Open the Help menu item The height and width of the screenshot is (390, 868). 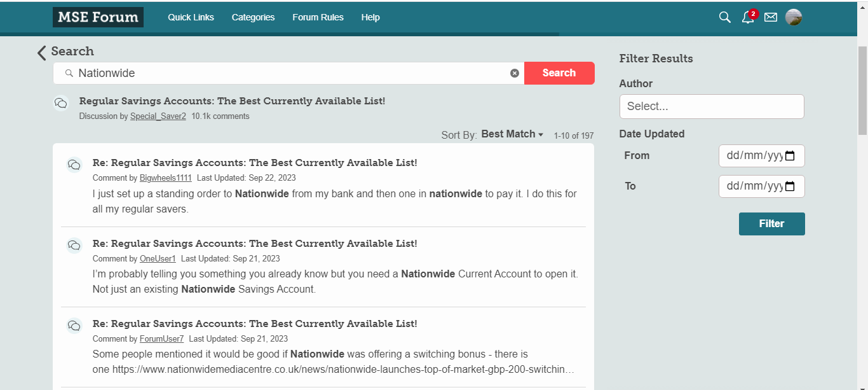pyautogui.click(x=370, y=17)
